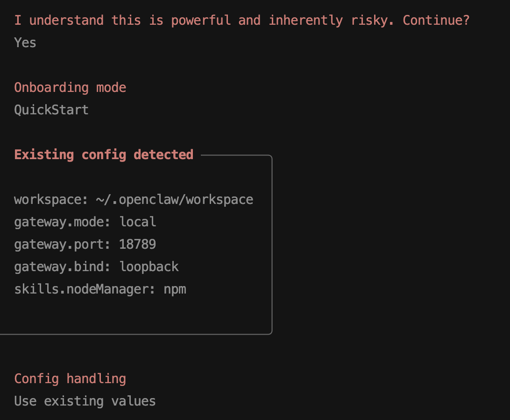The height and width of the screenshot is (420, 510).
Task: Click the "local" gateway mode value
Action: pos(138,222)
